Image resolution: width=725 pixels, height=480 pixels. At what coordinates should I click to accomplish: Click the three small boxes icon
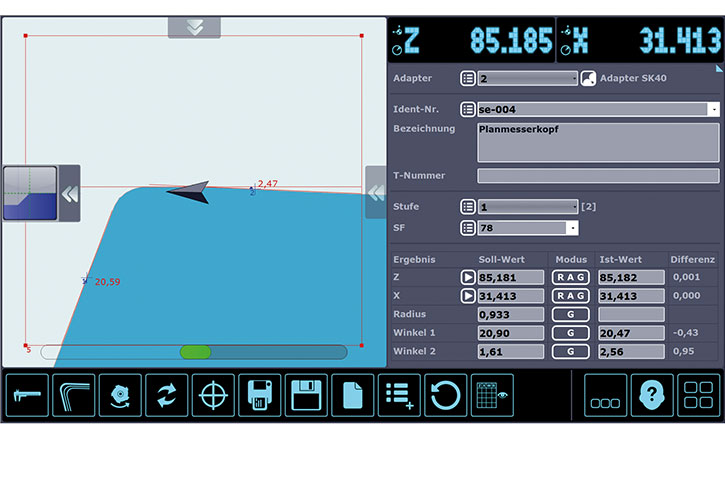coord(605,395)
